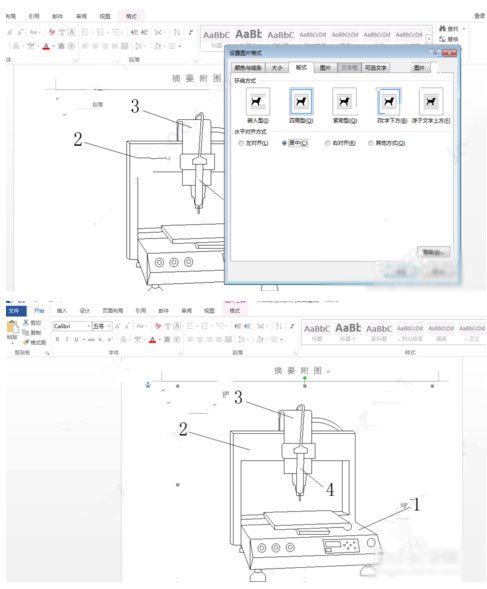Apply superscript x² formatting
Image resolution: width=487 pixels, height=589 pixels.
pyautogui.click(x=110, y=340)
